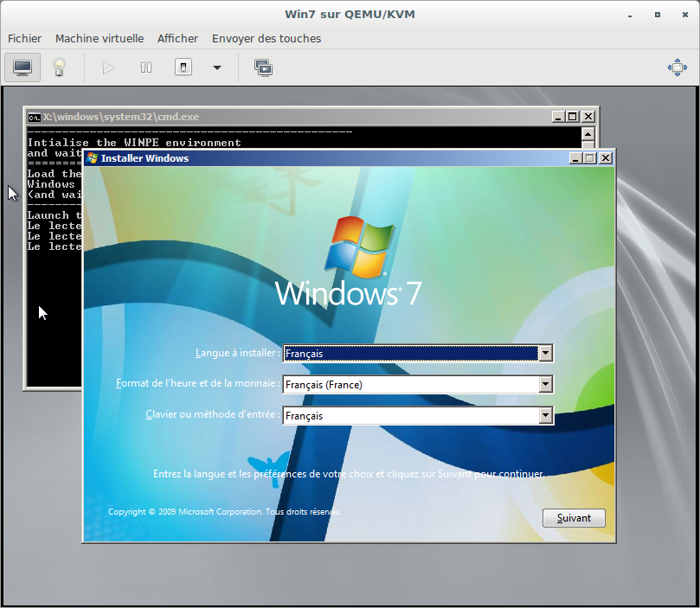This screenshot has height=608, width=700.
Task: Open the Machine virtuelle menu
Action: pos(100,39)
